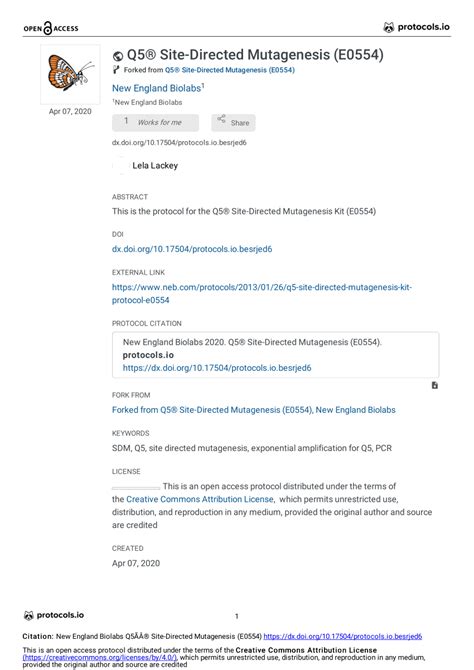Click the Open Access logo in the header
This screenshot has height=670, width=474.
click(x=51, y=28)
